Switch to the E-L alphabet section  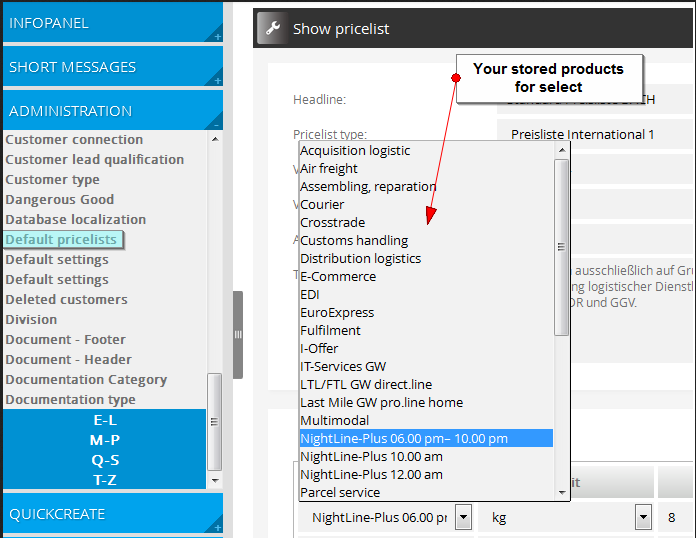click(x=104, y=421)
